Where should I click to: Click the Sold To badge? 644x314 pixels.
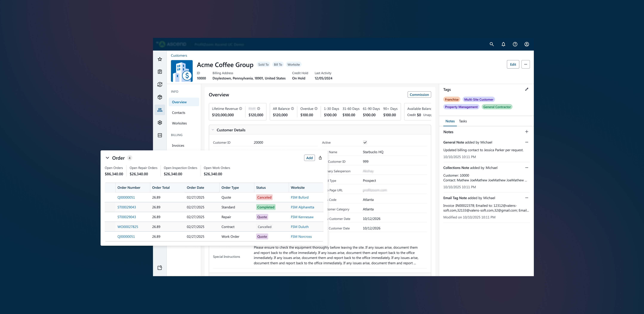(x=263, y=65)
